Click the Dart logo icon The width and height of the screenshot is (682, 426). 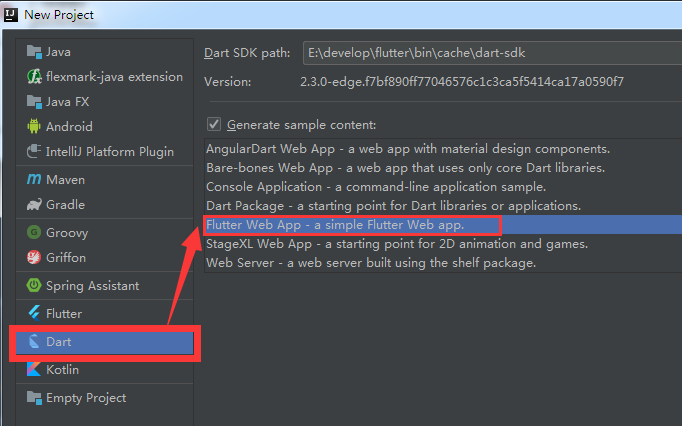(34, 342)
